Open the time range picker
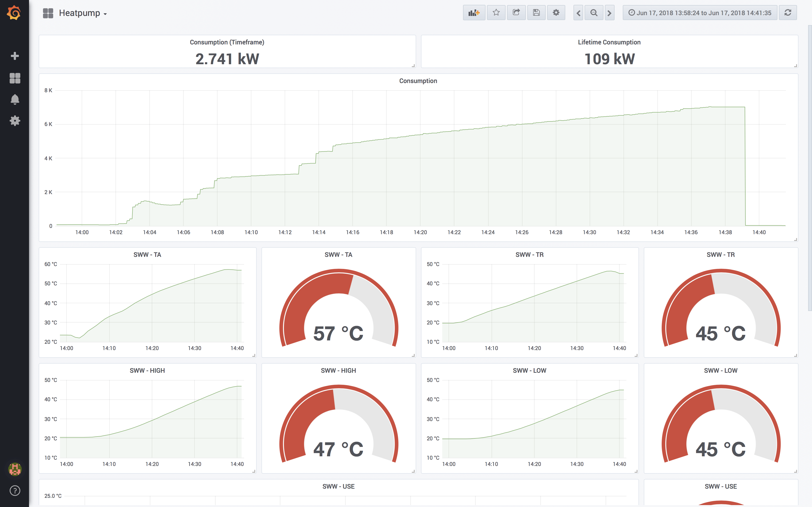This screenshot has width=812, height=507. pos(700,13)
